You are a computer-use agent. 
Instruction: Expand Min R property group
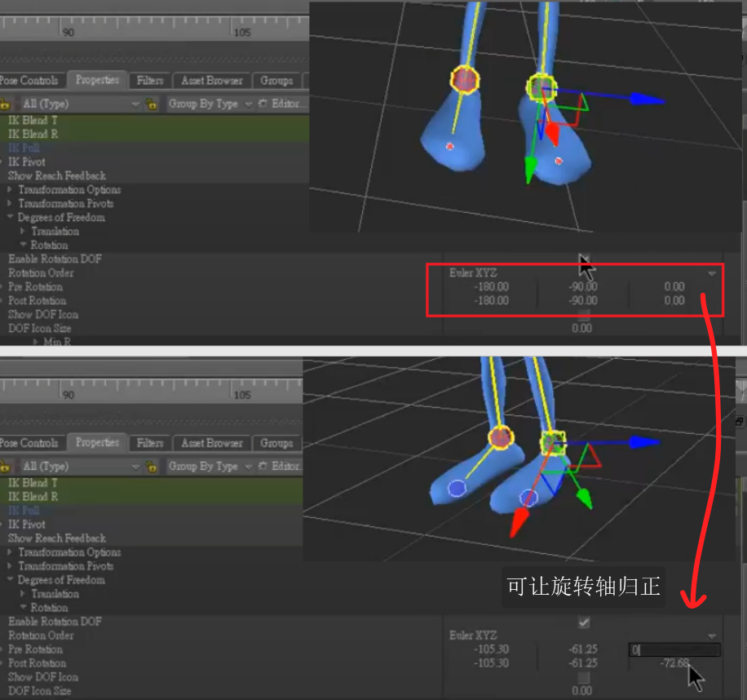[x=35, y=342]
